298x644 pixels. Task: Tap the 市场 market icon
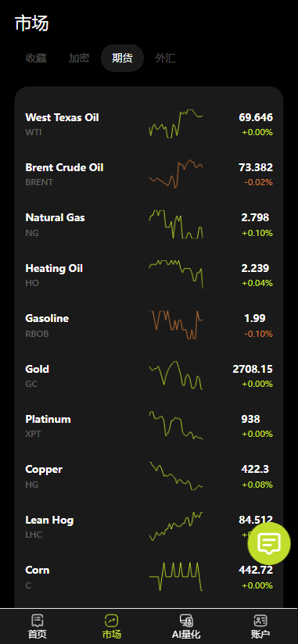click(111, 621)
